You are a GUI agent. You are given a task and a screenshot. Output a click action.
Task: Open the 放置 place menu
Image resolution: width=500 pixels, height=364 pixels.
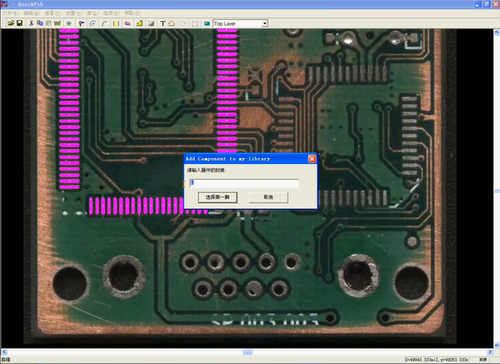pyautogui.click(x=73, y=13)
